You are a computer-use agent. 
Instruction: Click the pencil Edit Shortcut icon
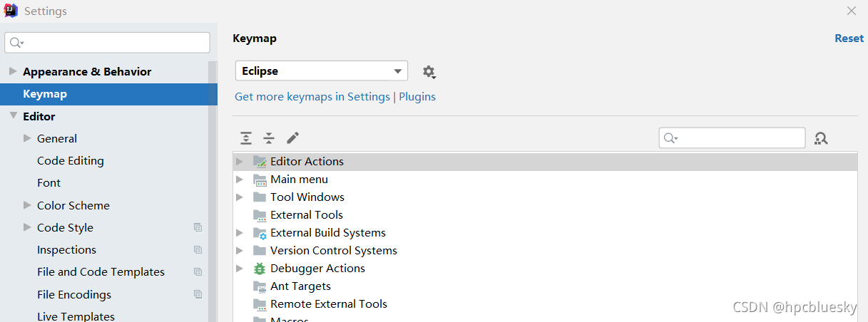[292, 138]
